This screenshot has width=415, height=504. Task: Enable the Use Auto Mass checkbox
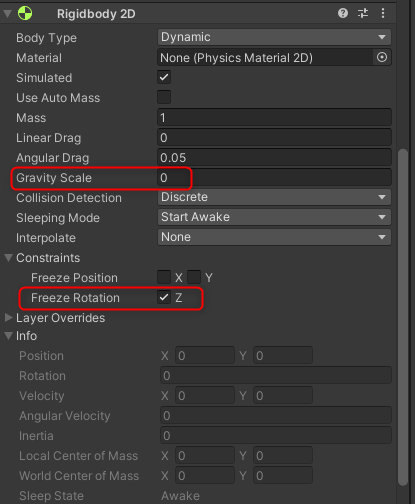tap(164, 97)
